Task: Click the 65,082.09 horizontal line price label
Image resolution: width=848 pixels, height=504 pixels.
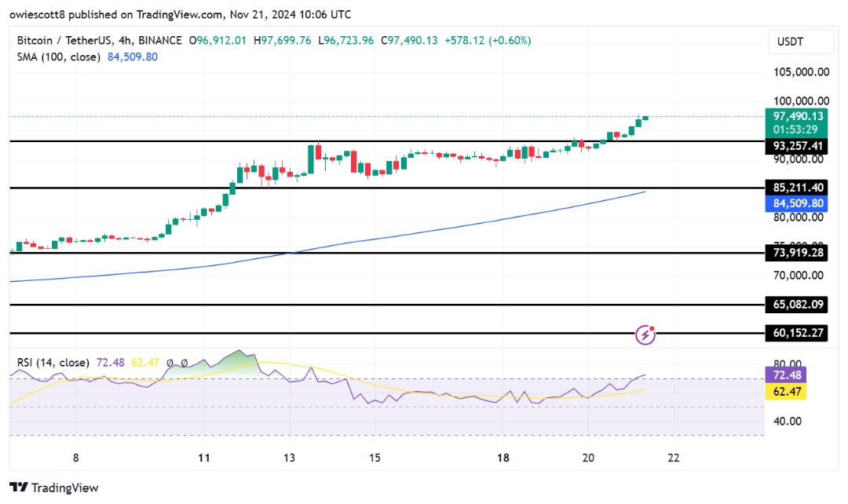Action: tap(796, 304)
